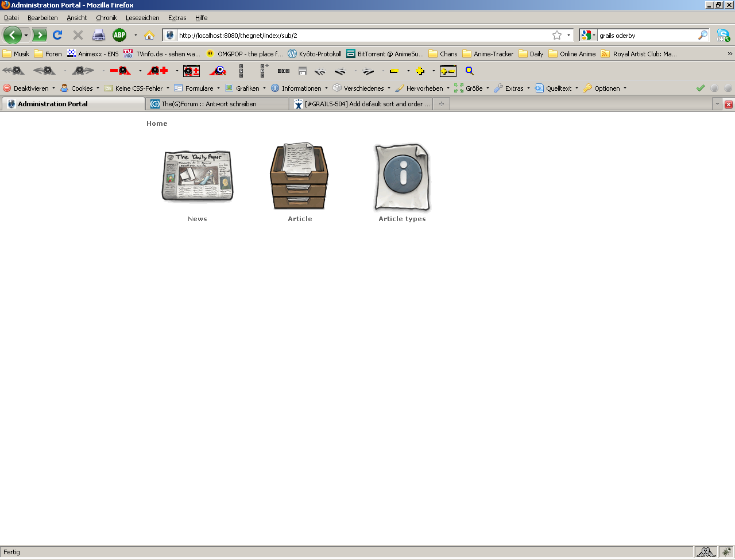Bookmark this page with the star icon
This screenshot has height=560, width=735.
click(x=556, y=35)
